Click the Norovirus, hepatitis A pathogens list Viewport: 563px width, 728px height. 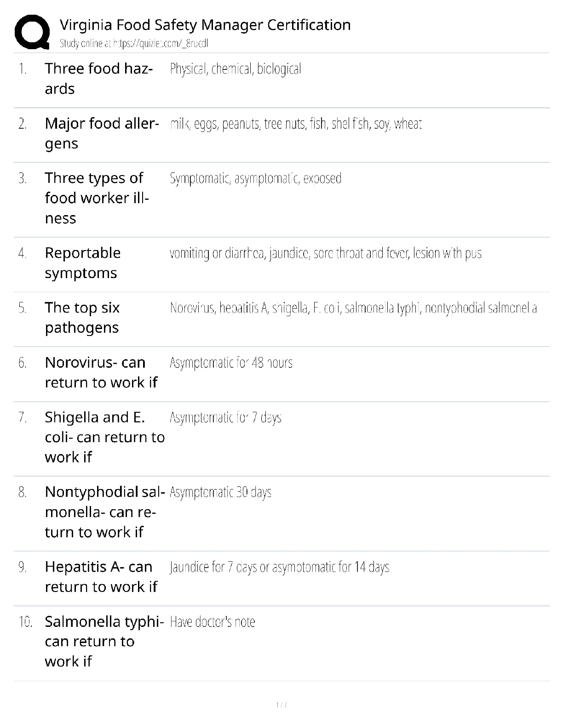click(353, 308)
